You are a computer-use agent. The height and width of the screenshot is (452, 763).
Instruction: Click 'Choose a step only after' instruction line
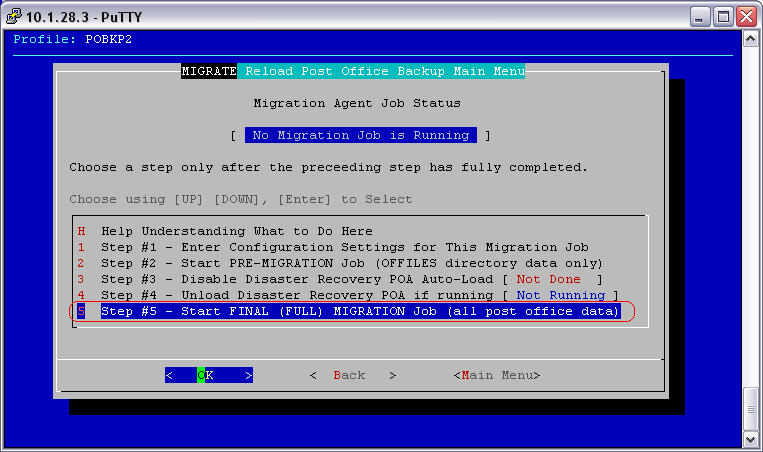[x=328, y=167]
